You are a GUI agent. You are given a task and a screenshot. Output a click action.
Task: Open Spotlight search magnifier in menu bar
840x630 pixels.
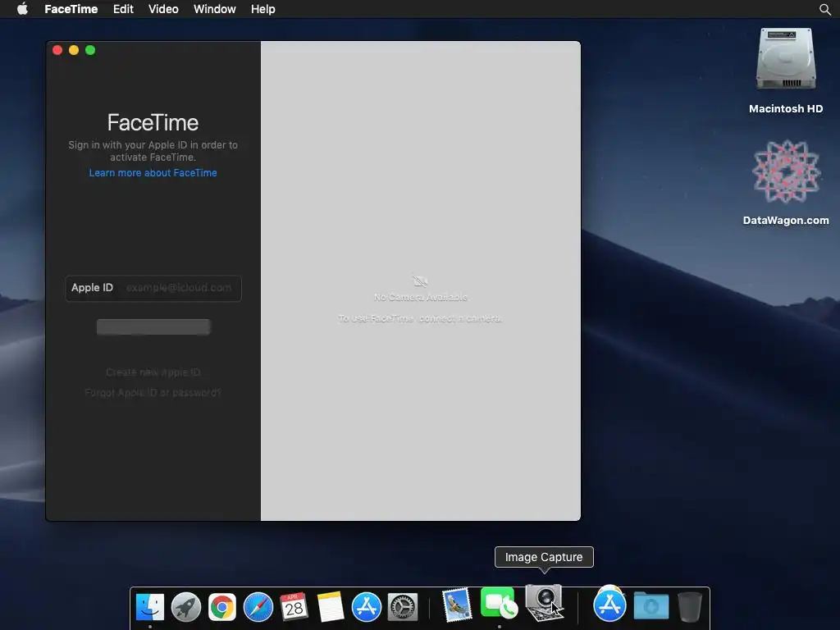825,9
